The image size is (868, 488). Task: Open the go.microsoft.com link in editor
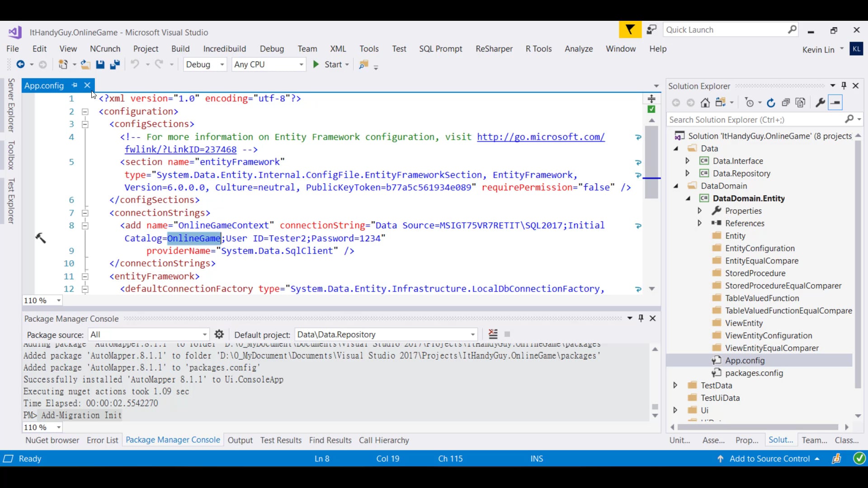point(540,137)
